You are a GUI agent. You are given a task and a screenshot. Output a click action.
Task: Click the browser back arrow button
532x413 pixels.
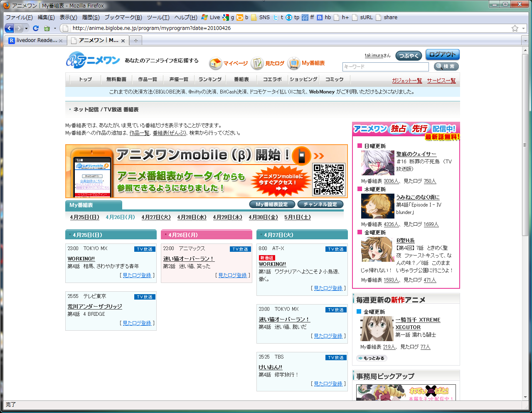9,28
